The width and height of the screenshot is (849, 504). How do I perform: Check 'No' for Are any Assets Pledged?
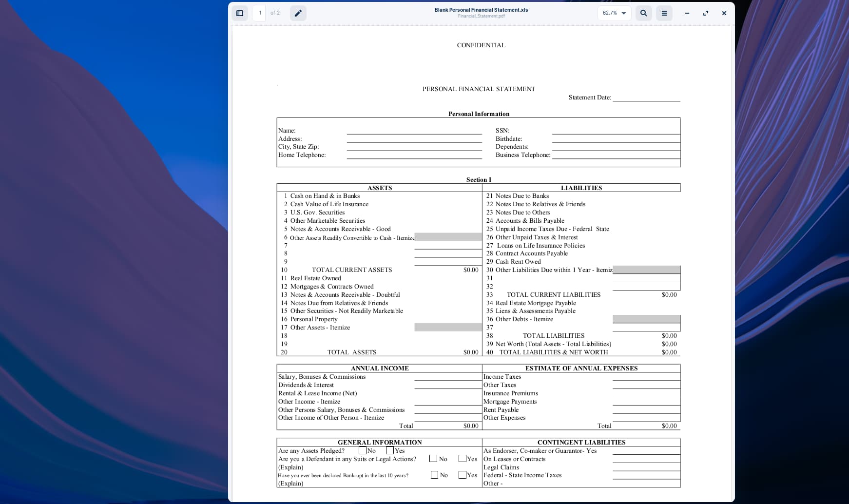point(362,450)
